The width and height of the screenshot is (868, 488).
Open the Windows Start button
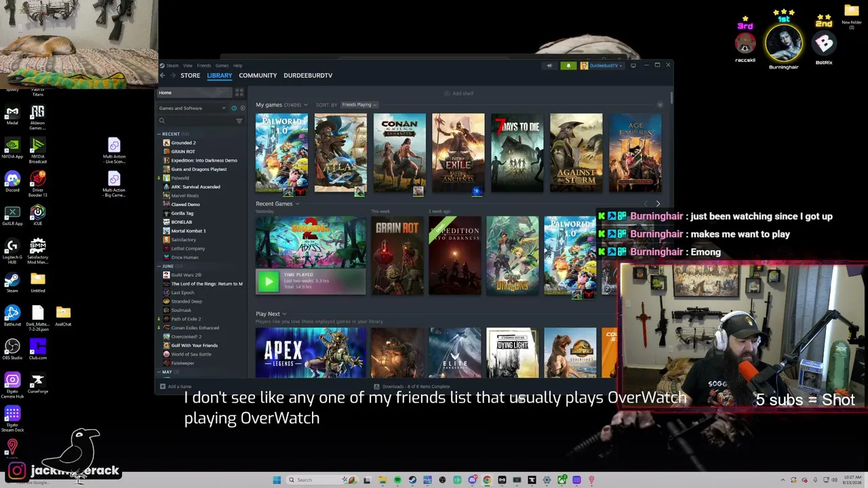pos(277,480)
